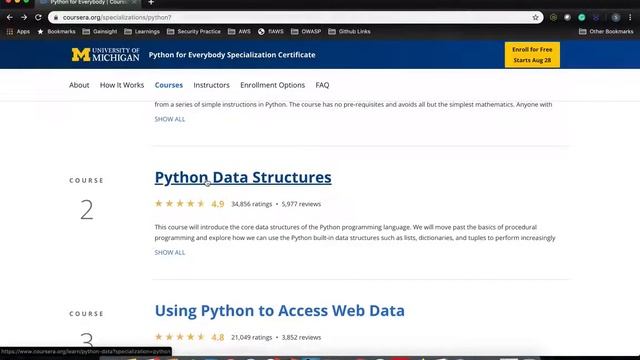Expand SHOW ALL under the first course description
The width and height of the screenshot is (640, 360).
(x=170, y=119)
